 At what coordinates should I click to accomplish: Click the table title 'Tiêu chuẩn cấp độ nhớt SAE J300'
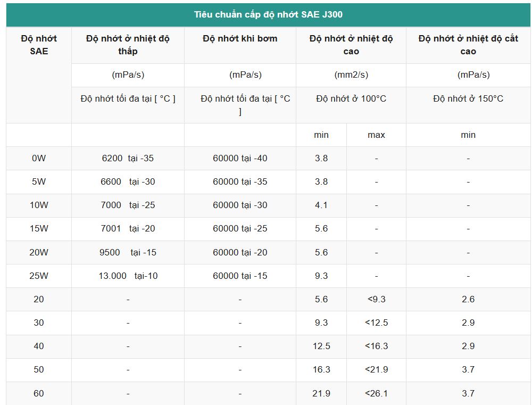click(268, 14)
